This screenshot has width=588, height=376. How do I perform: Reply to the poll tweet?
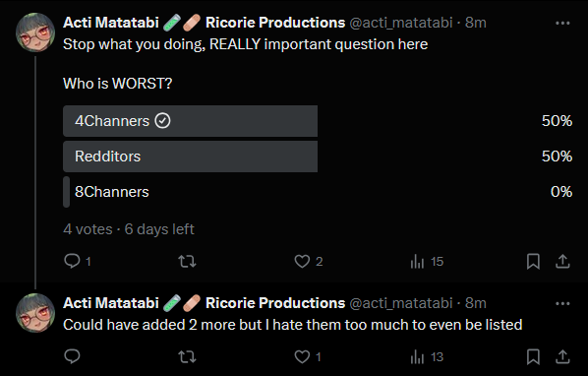pyautogui.click(x=78, y=261)
